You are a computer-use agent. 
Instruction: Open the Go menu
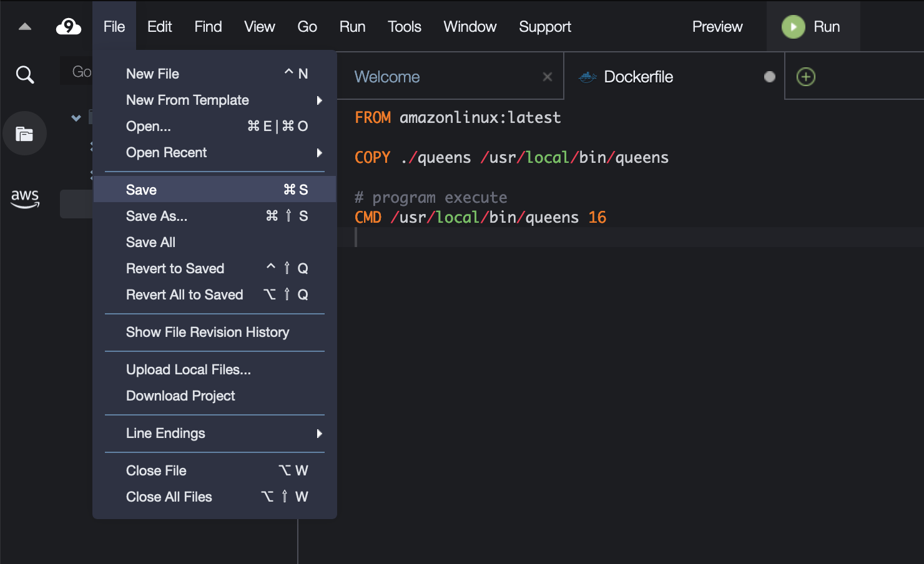click(307, 27)
